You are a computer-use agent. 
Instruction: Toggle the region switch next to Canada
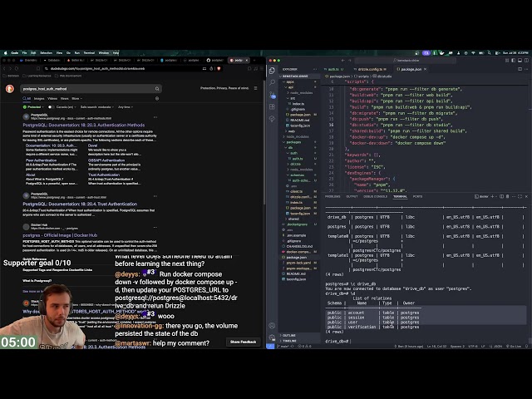coord(51,107)
